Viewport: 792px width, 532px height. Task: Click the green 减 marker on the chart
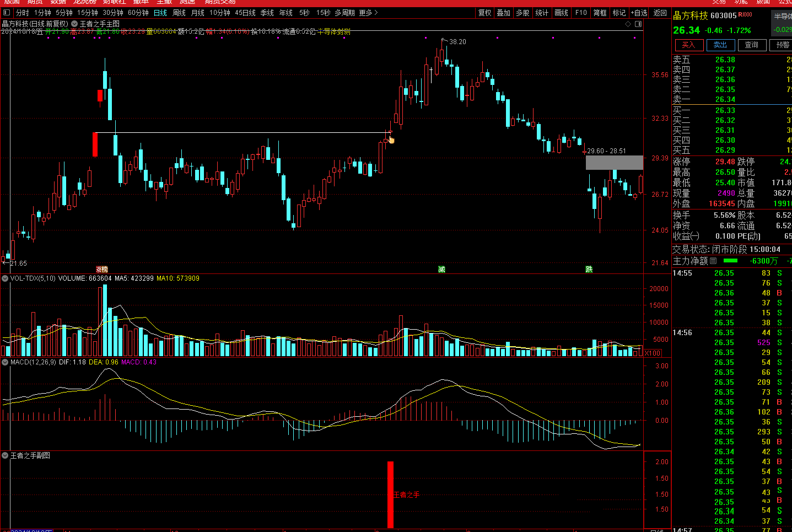441,270
